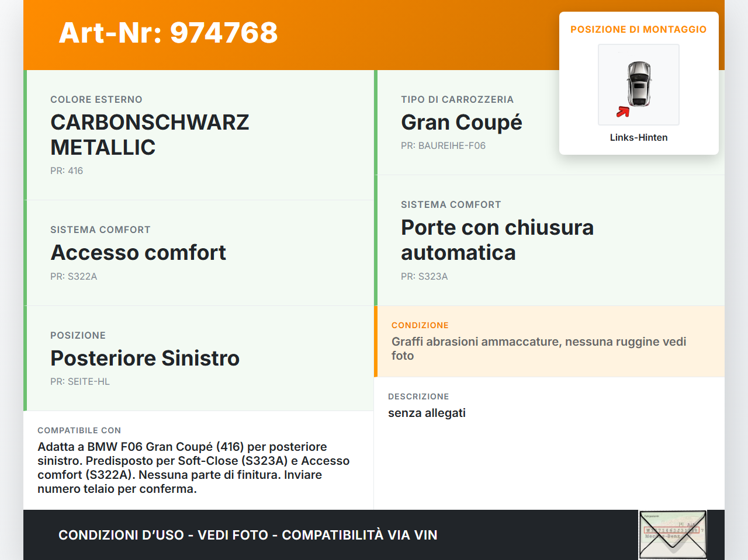Select the Gran Coupé body type card
The height and width of the screenshot is (560, 748).
466,123
